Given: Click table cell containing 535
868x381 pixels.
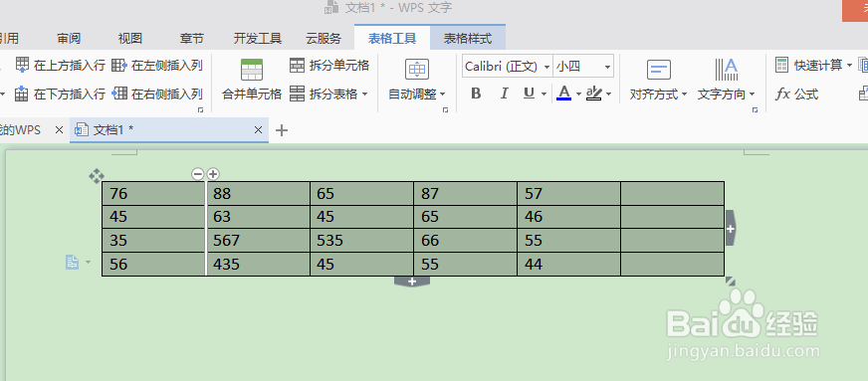Looking at the screenshot, I should pyautogui.click(x=361, y=241).
